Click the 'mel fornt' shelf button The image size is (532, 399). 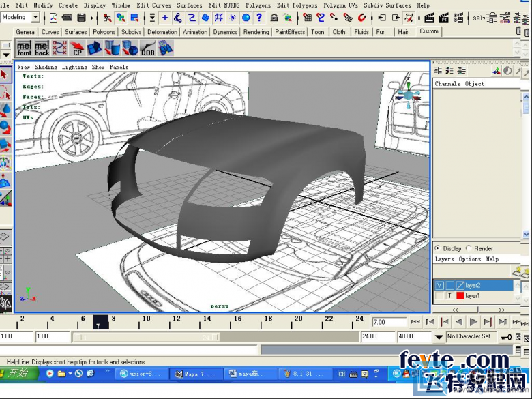(x=24, y=48)
